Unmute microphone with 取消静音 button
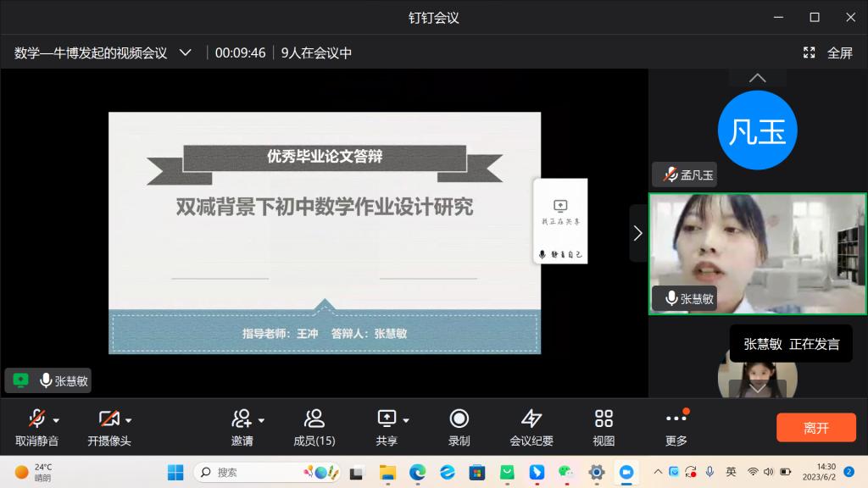This screenshot has width=868, height=488. [x=36, y=419]
